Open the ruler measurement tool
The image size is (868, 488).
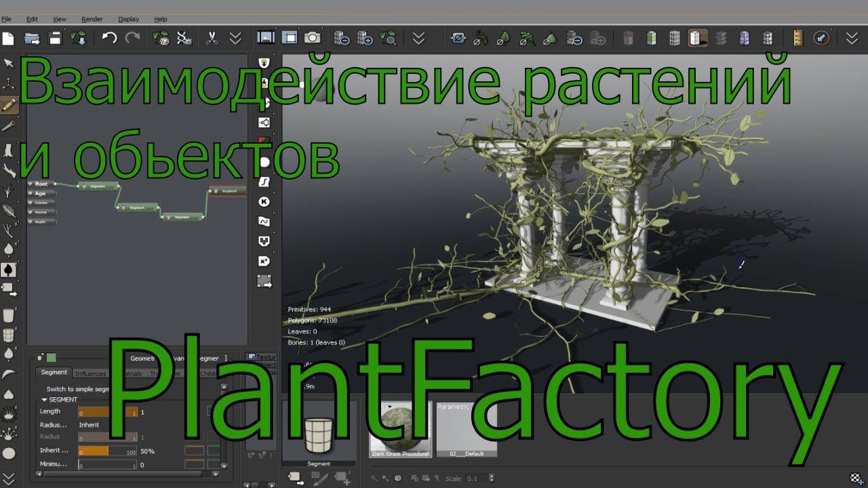click(x=797, y=38)
